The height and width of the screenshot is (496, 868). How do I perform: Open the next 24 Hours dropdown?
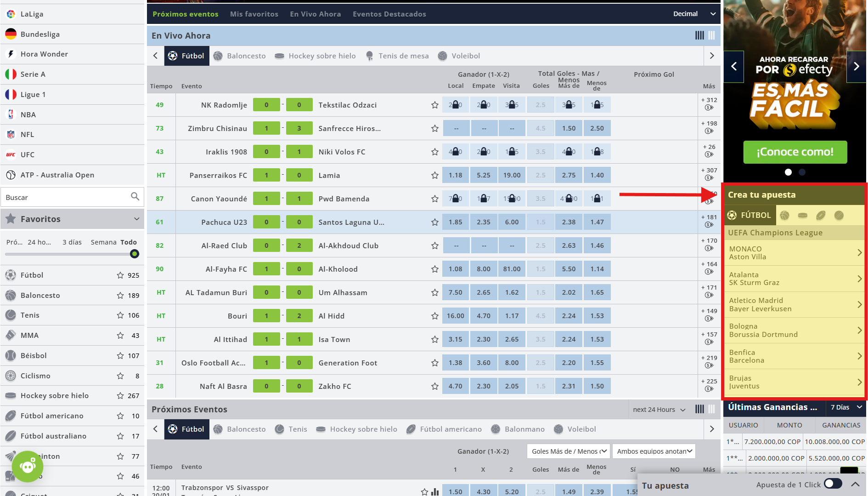tap(659, 409)
